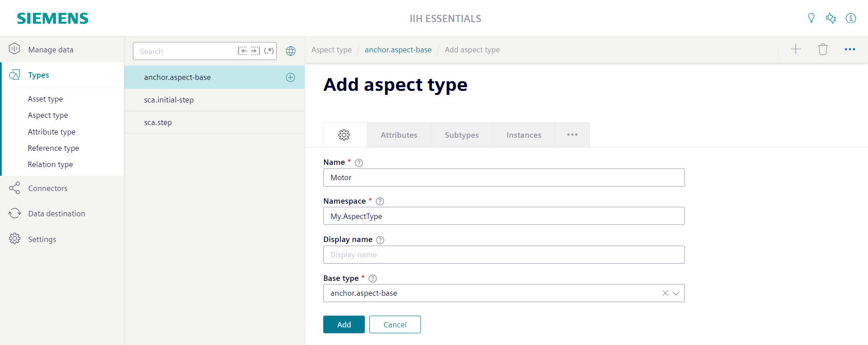Click anchor.aspect-base breadcrumb link

click(x=398, y=50)
